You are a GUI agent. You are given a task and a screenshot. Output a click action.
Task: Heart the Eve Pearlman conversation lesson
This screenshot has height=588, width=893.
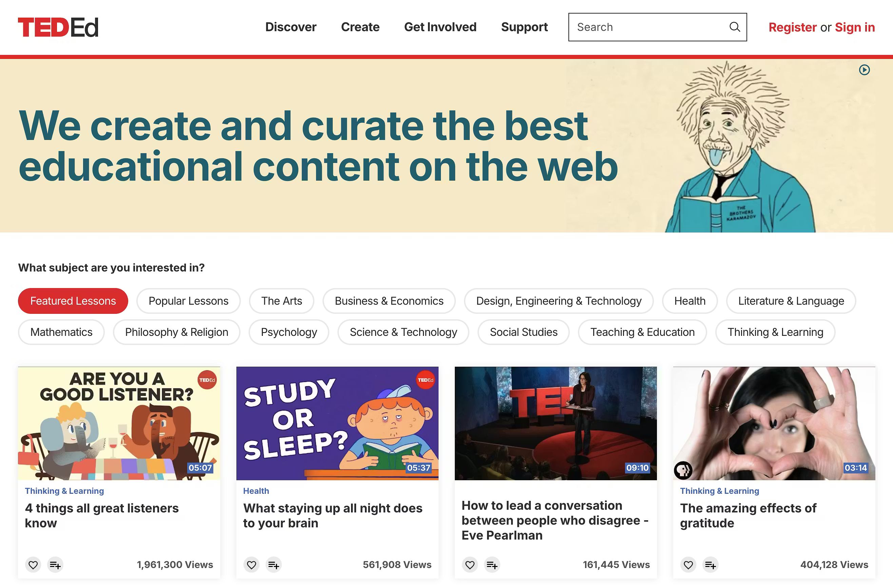[470, 565]
